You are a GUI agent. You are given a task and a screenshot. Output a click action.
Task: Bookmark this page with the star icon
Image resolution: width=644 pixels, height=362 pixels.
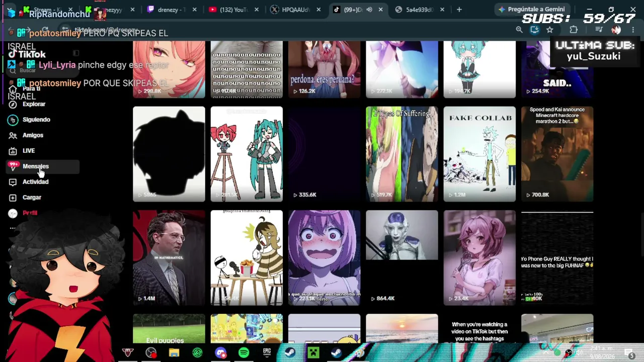[550, 30]
